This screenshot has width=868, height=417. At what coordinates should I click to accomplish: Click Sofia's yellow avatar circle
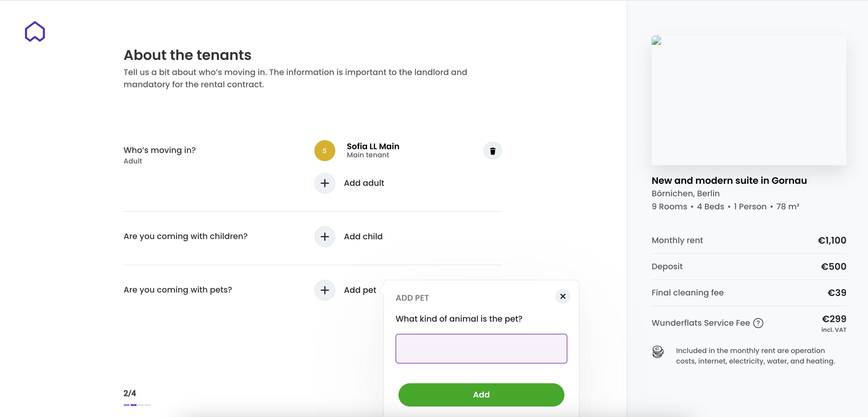click(325, 151)
